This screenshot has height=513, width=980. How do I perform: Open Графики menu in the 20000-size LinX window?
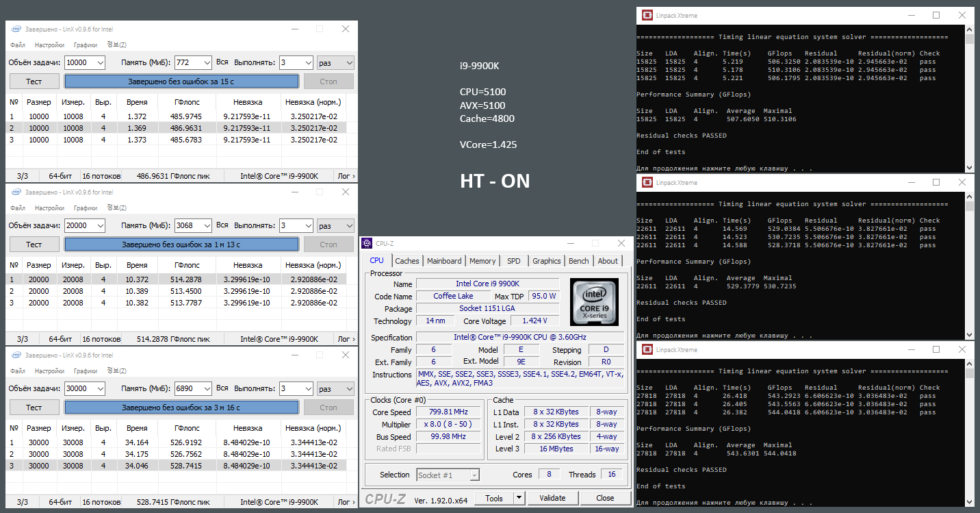86,208
